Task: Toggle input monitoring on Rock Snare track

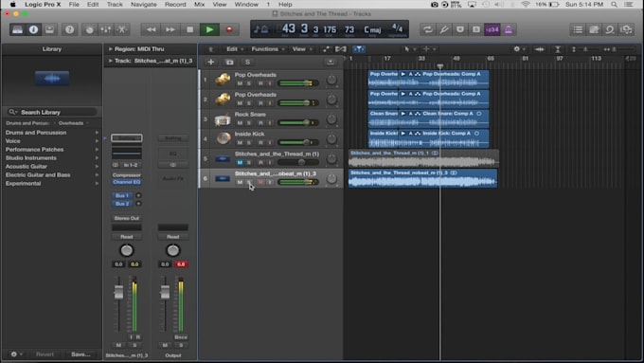Action: point(270,123)
